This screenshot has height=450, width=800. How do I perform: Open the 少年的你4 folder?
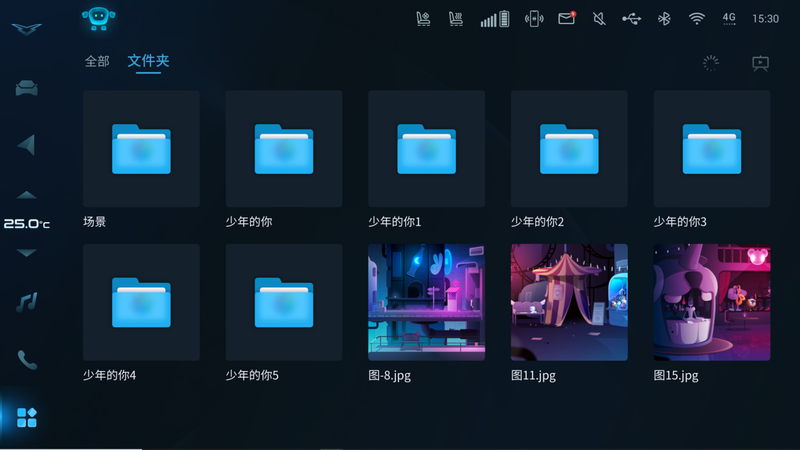pyautogui.click(x=141, y=302)
